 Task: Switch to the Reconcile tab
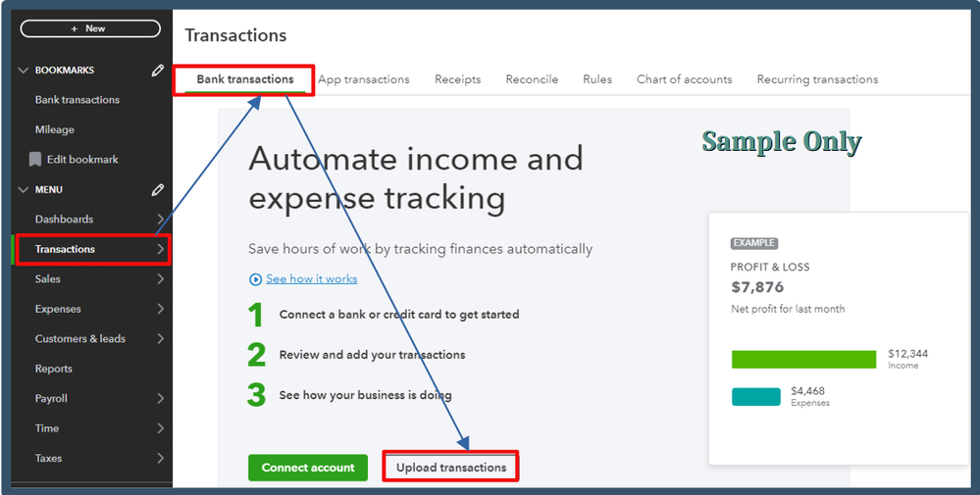532,79
